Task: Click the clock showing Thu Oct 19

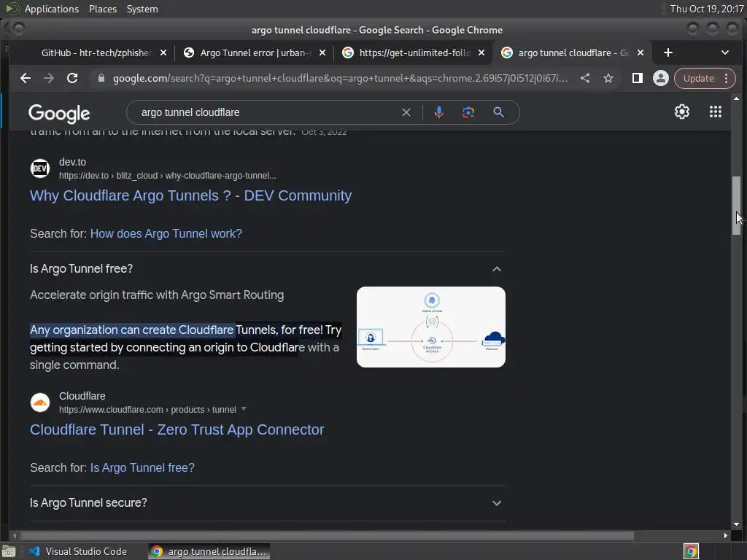Action: [706, 9]
